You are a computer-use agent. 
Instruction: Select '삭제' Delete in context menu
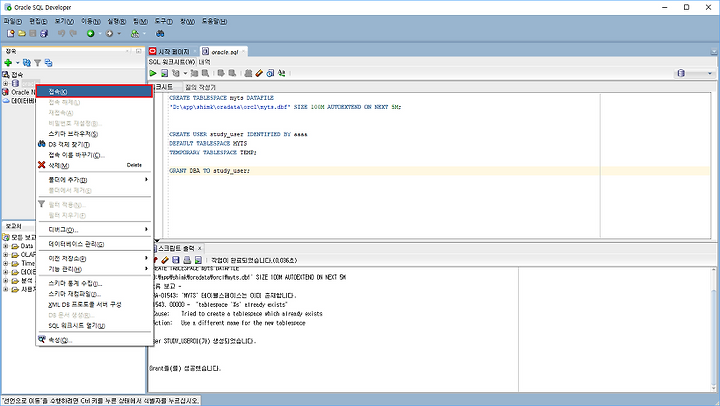pos(94,165)
